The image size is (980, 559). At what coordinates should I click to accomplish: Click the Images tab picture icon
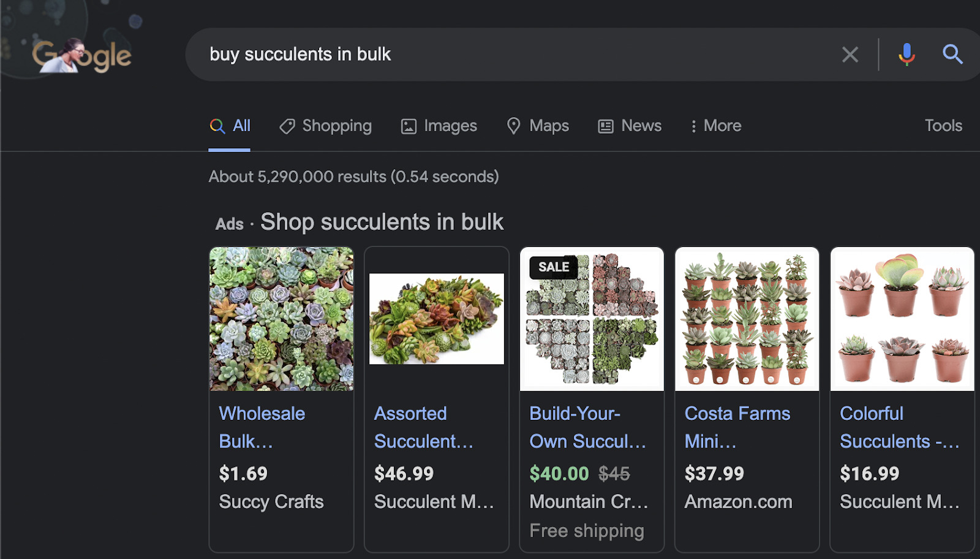click(x=408, y=126)
